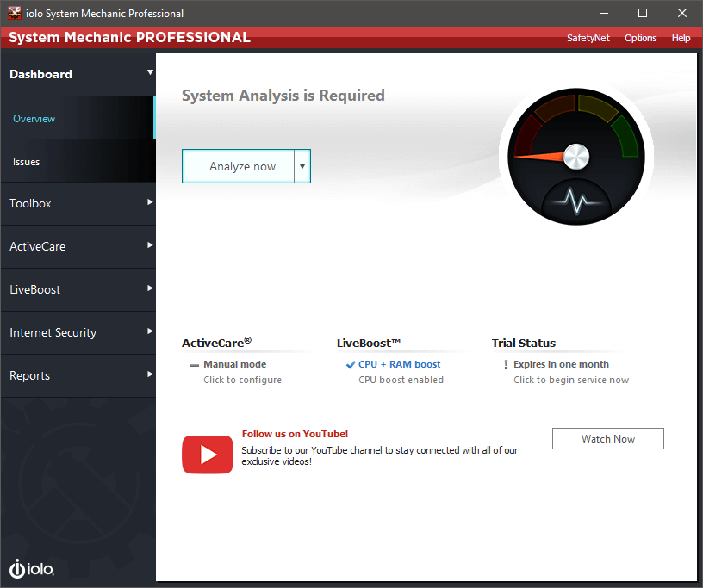
Task: Click the Trial Status panel heading
Action: [x=524, y=343]
